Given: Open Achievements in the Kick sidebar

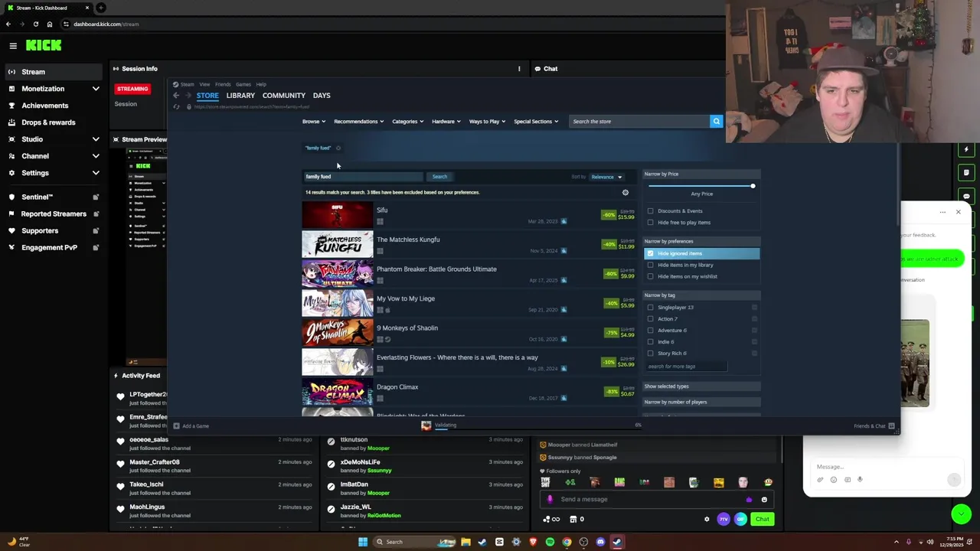Looking at the screenshot, I should [44, 106].
